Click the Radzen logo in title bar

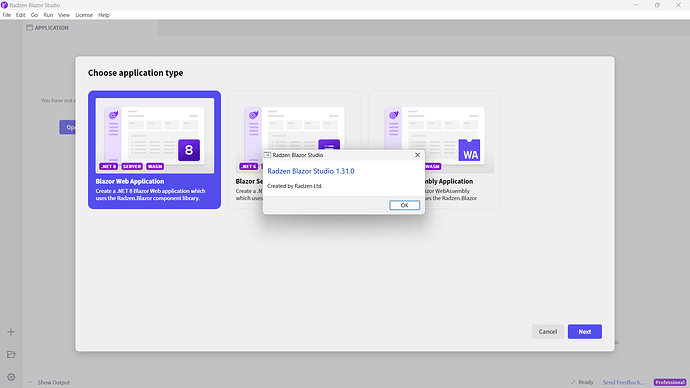[x=4, y=5]
